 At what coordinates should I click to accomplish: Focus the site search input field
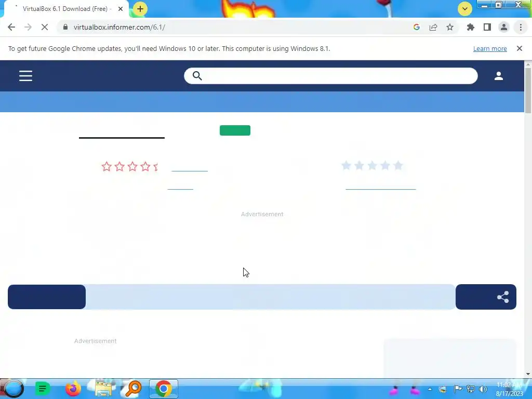(x=331, y=76)
